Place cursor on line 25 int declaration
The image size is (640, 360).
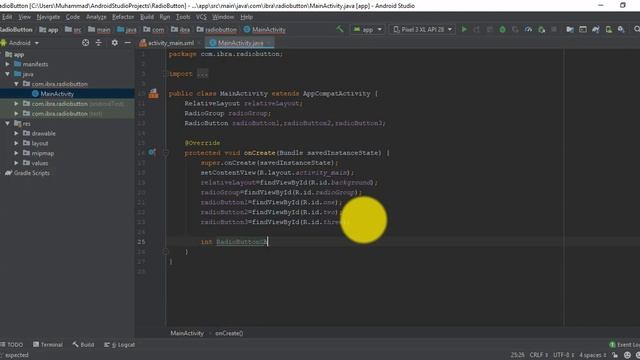(234, 242)
